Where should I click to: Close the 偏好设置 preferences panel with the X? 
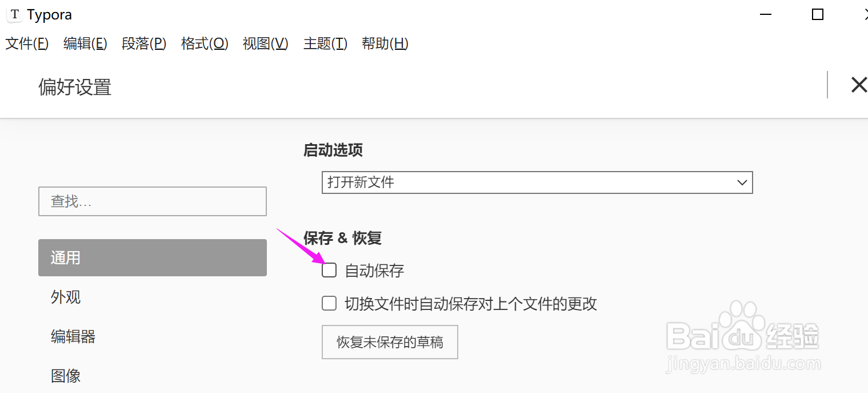pyautogui.click(x=858, y=85)
